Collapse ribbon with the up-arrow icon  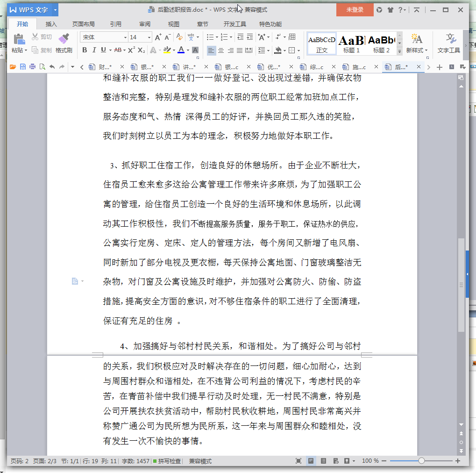(x=417, y=10)
